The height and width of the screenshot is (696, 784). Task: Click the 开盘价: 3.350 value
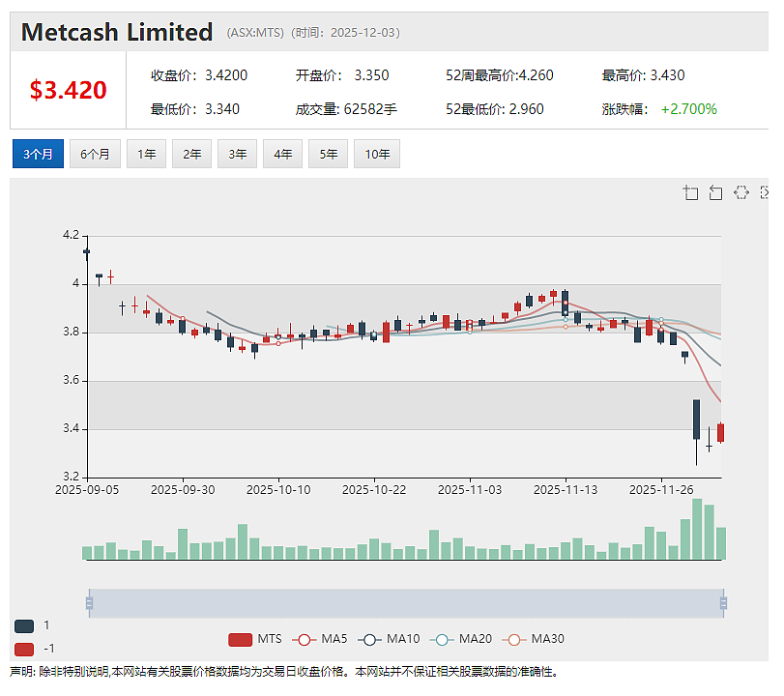[342, 75]
